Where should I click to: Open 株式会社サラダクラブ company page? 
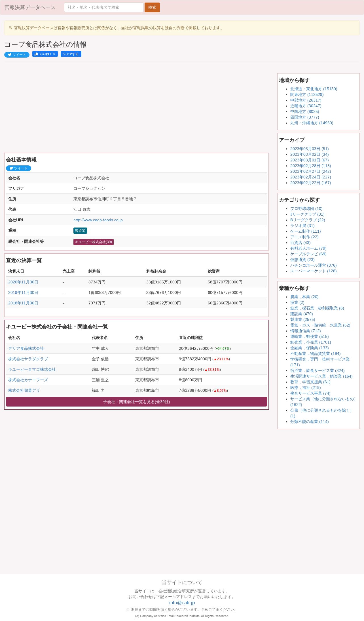coord(28,359)
